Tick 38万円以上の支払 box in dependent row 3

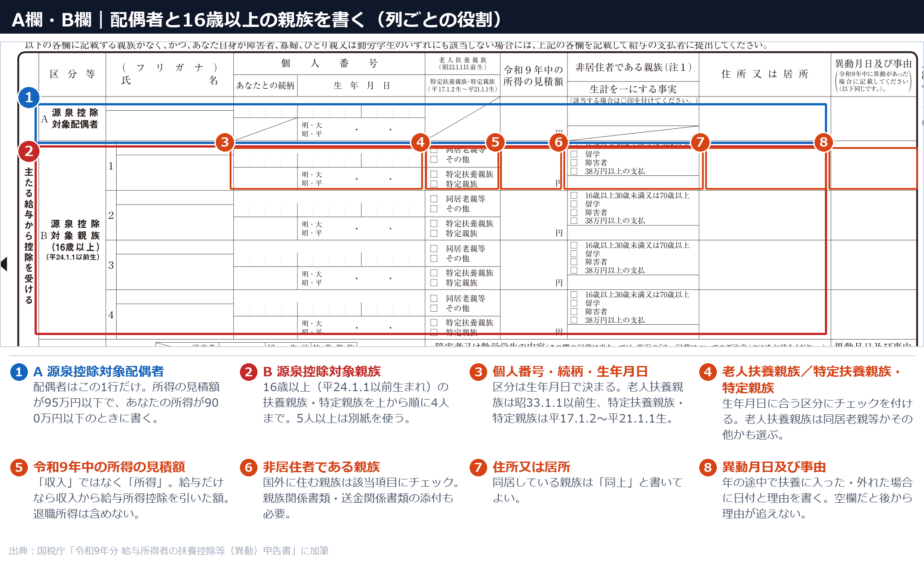(574, 270)
